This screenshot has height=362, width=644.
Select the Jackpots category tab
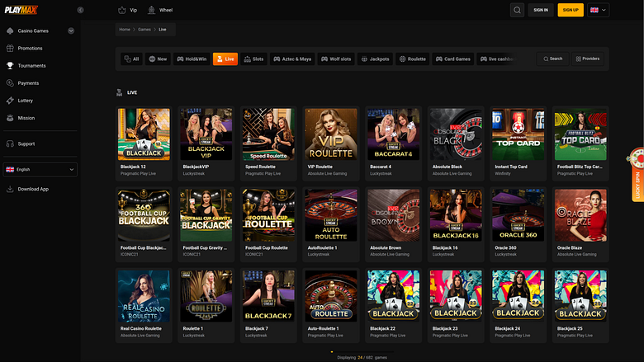tap(375, 59)
